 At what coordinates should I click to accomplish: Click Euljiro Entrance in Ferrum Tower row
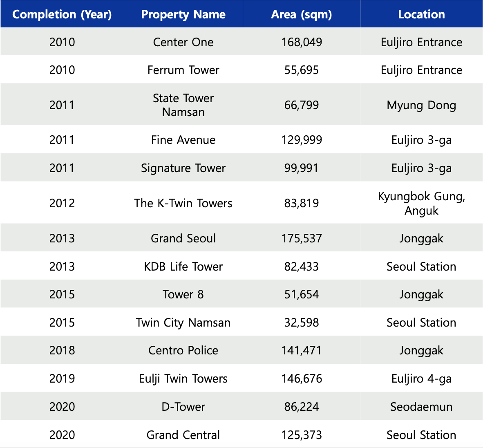click(421, 71)
